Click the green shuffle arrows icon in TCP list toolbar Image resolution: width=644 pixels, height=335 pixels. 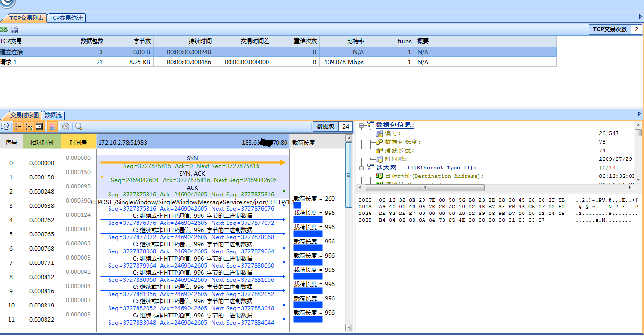coord(4,29)
